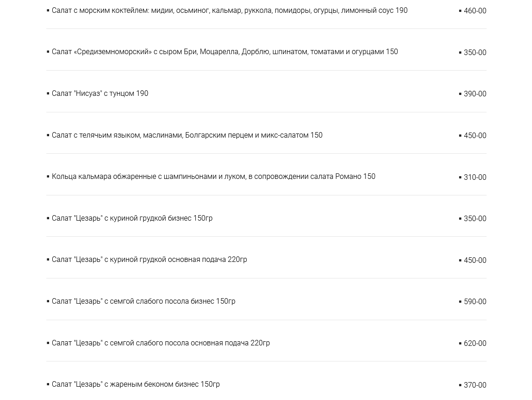Select Цезарь с жареным беконом бизнес
Image resolution: width=532 pixels, height=400 pixels.
pos(136,384)
